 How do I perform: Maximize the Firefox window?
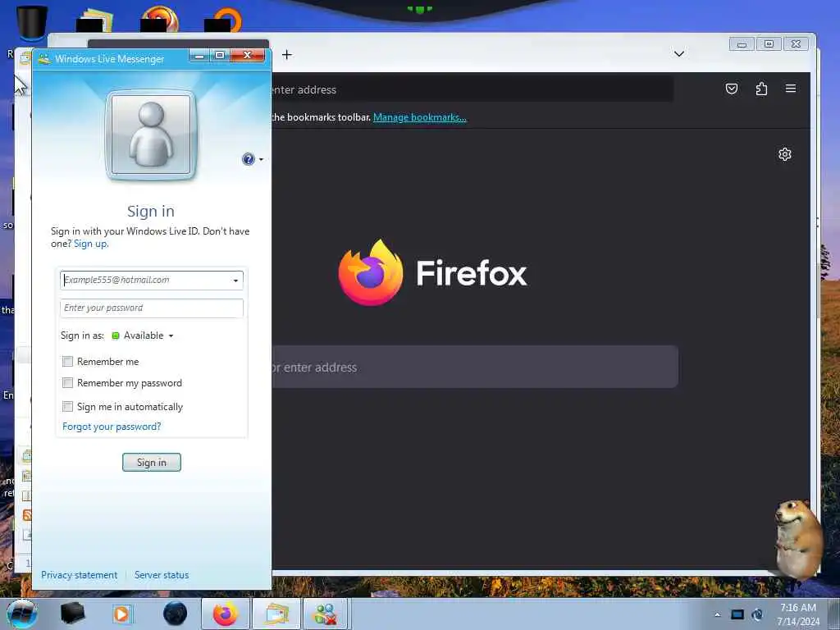[x=769, y=44]
